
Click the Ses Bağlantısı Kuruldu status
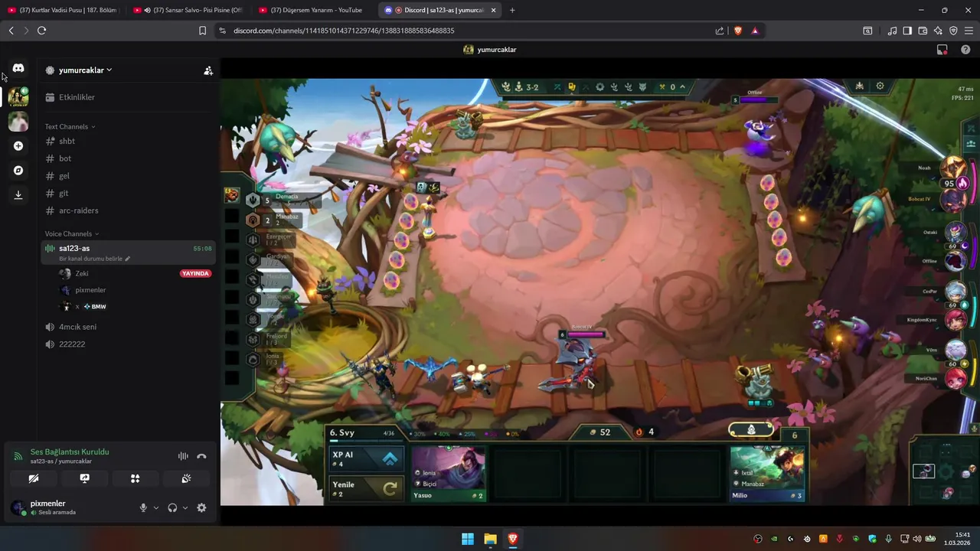(x=70, y=452)
